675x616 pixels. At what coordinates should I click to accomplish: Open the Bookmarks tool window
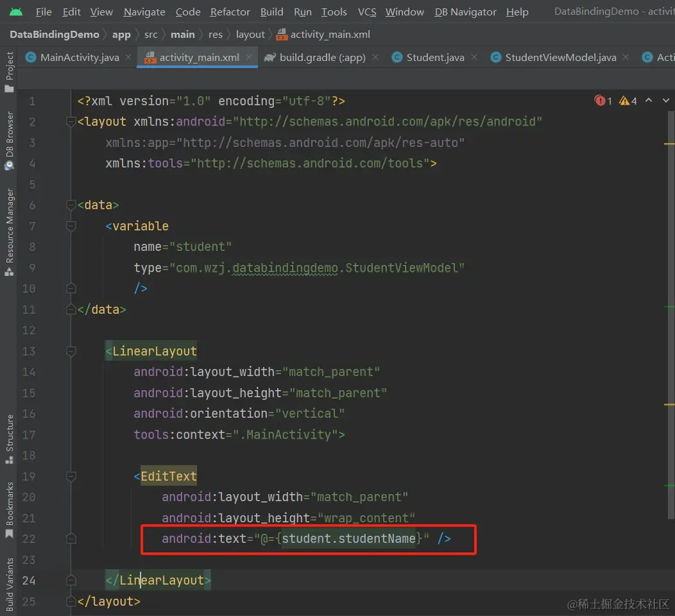[x=9, y=510]
